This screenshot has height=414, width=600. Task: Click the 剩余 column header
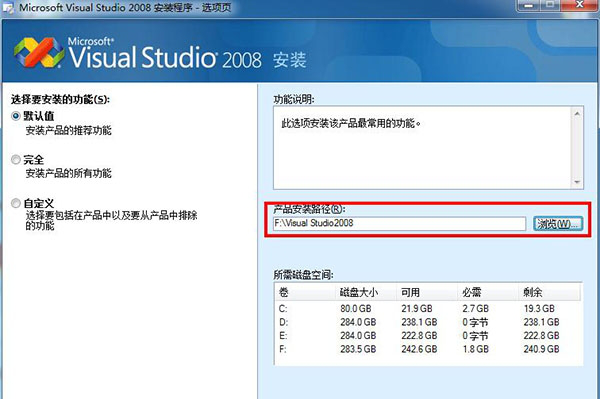coord(549,292)
